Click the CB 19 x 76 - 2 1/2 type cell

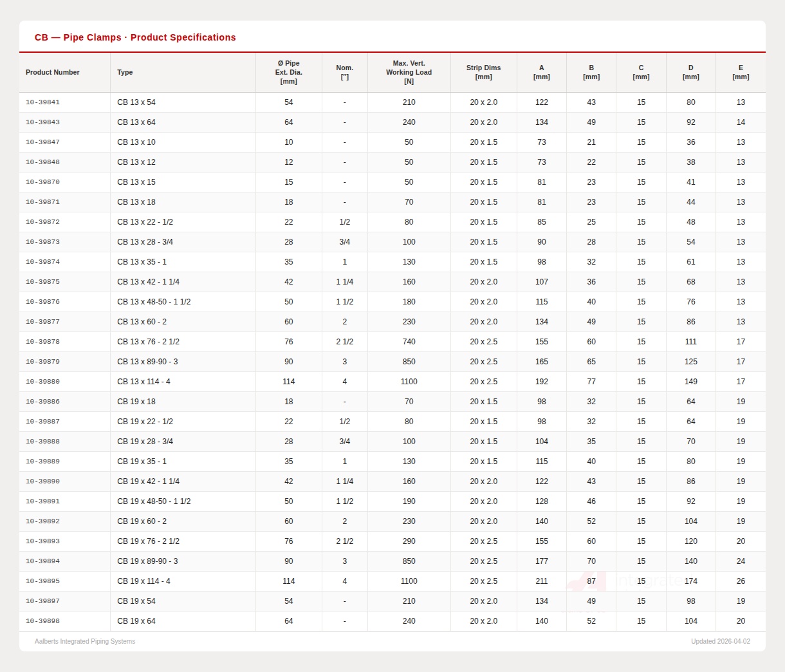coord(148,541)
